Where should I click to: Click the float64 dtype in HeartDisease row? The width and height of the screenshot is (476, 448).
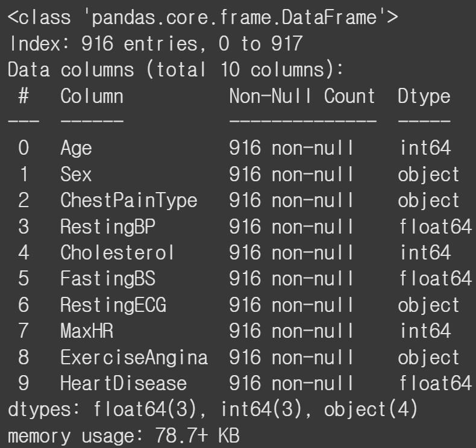[x=436, y=383]
